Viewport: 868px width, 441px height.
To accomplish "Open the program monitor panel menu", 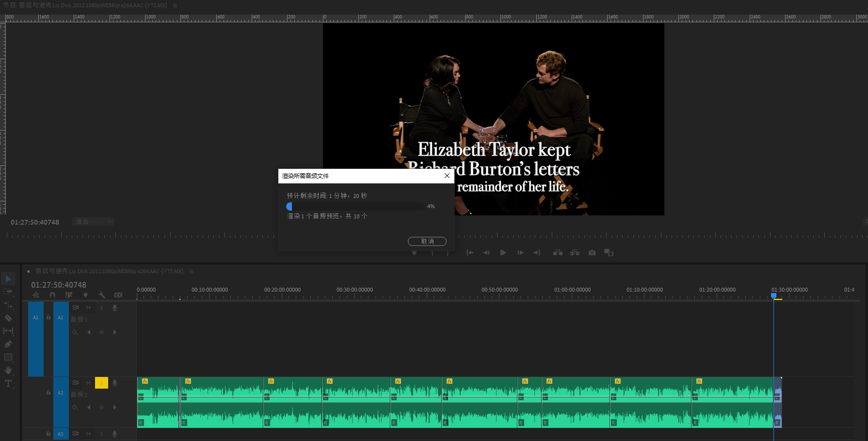I will (x=175, y=5).
